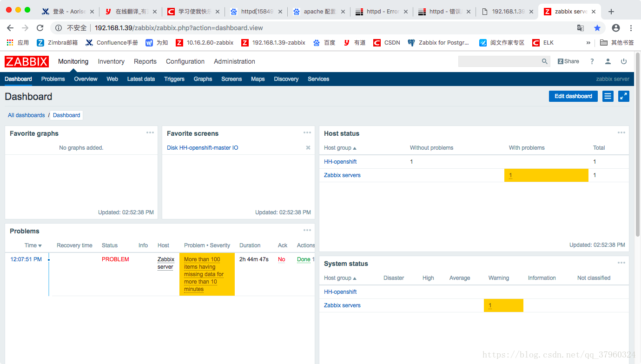Open Host status widget menu dots
This screenshot has width=641, height=364.
[x=621, y=132]
